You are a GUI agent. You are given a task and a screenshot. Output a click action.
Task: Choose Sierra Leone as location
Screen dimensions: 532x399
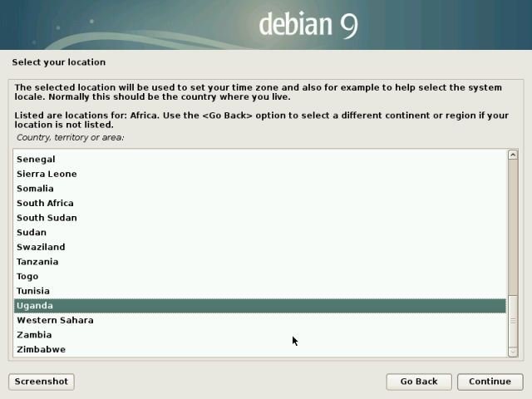point(260,174)
